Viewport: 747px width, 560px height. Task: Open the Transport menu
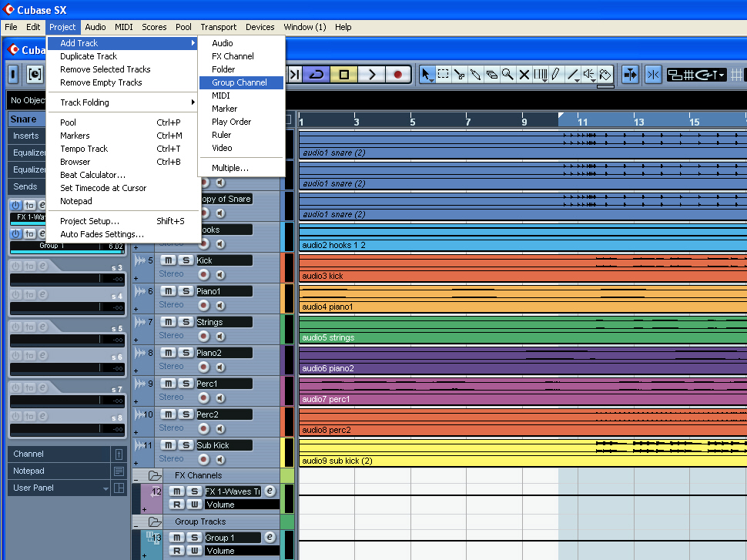point(218,27)
